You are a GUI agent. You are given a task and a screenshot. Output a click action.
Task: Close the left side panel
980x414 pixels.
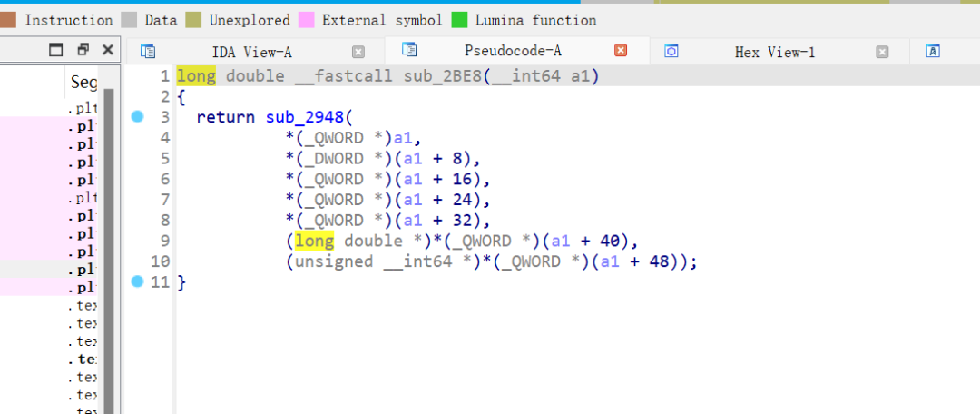point(107,49)
